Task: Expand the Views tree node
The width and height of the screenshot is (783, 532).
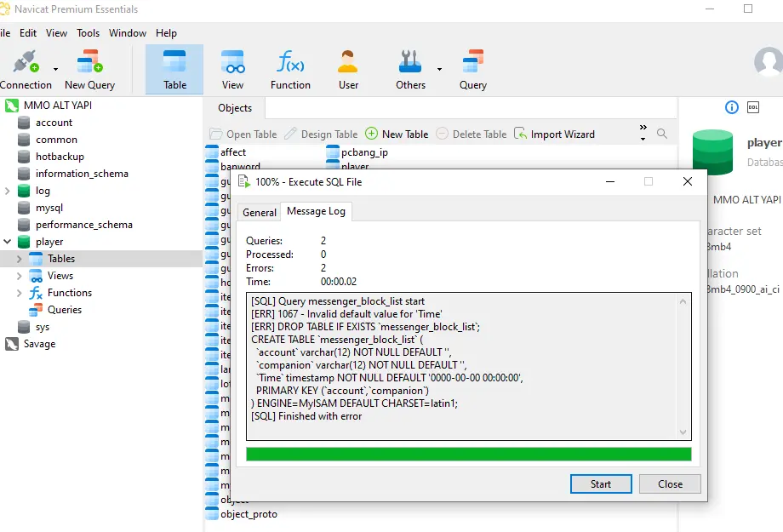Action: pyautogui.click(x=20, y=276)
